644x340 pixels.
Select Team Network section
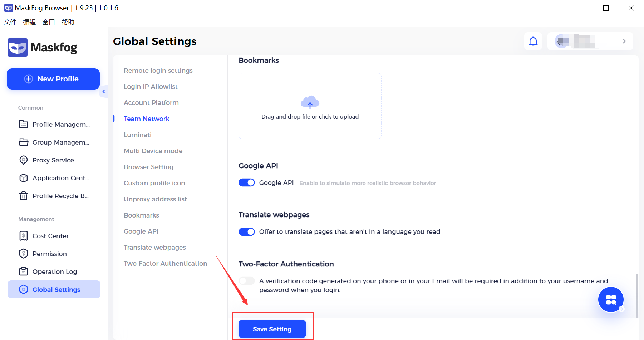tap(147, 119)
